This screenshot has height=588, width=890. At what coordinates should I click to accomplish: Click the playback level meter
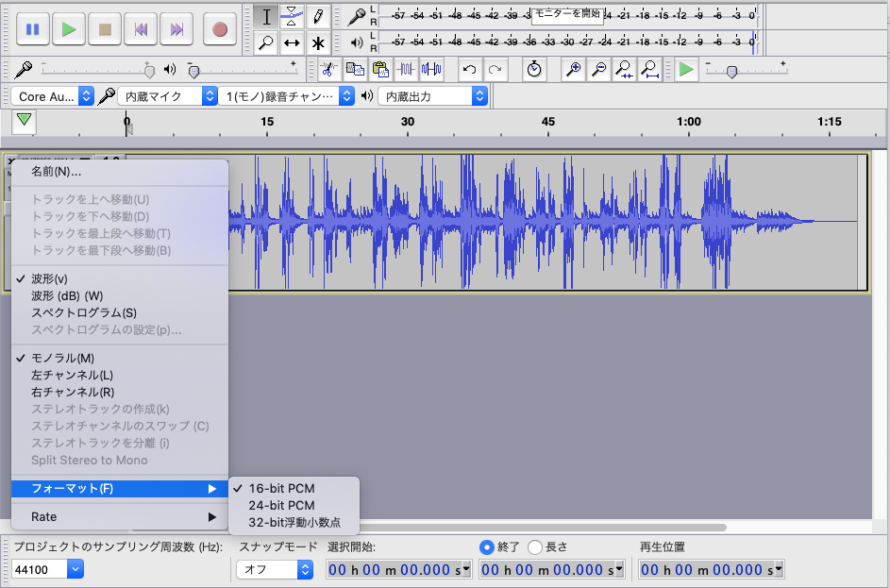click(x=567, y=42)
